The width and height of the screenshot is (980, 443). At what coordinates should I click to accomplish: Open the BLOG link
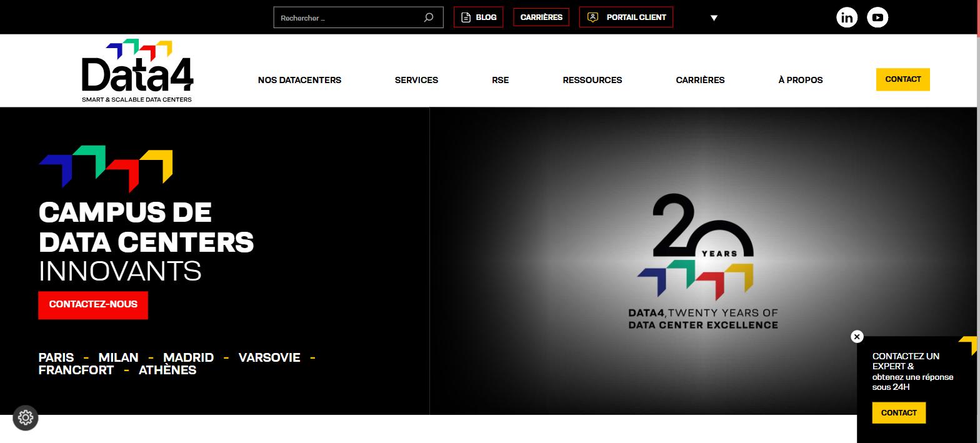[x=479, y=17]
